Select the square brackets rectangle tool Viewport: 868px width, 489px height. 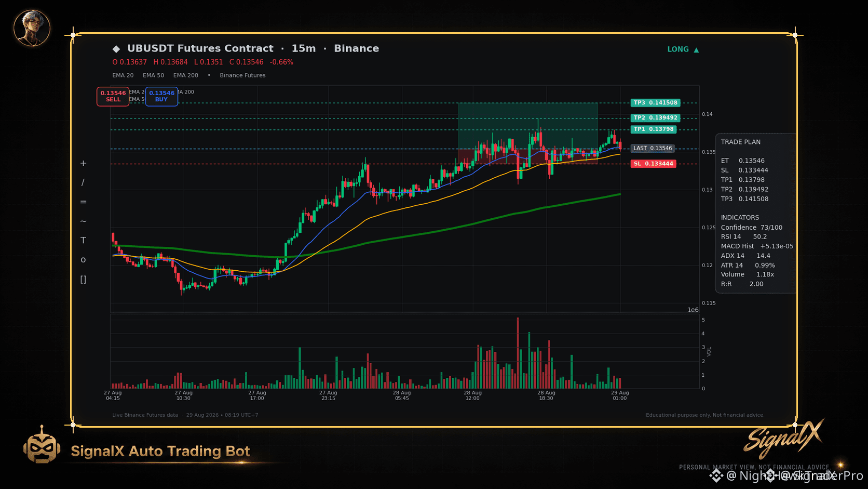tap(83, 279)
